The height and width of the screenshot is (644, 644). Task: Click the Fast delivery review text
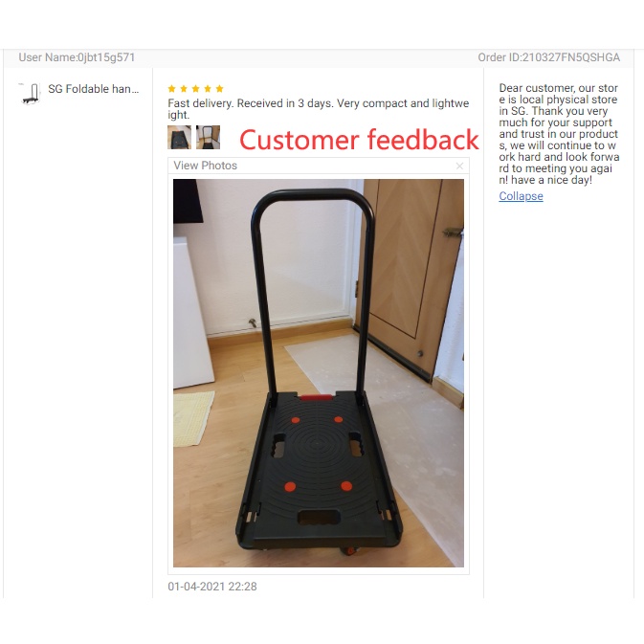[319, 109]
